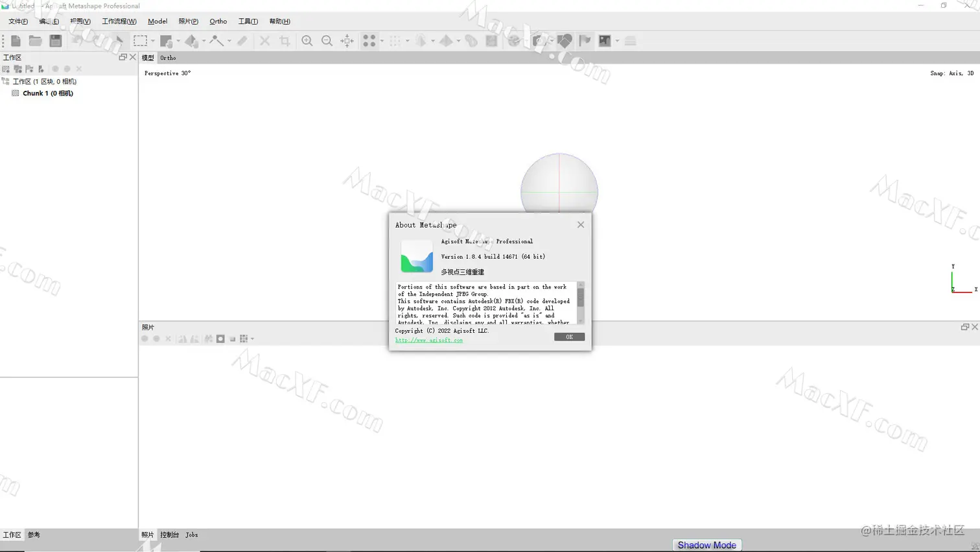The image size is (980, 552).
Task: Open the Move Object tool dropdown arrow
Action: [x=204, y=41]
